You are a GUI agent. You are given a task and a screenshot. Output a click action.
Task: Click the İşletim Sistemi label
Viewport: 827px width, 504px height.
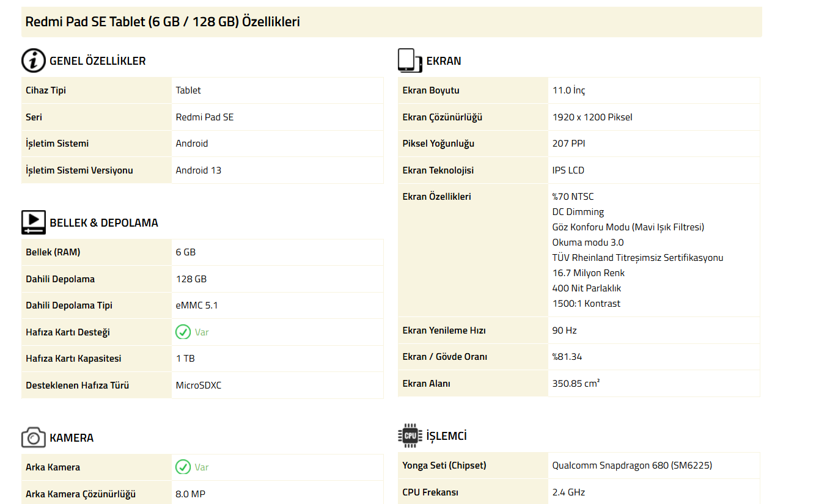[x=57, y=144]
